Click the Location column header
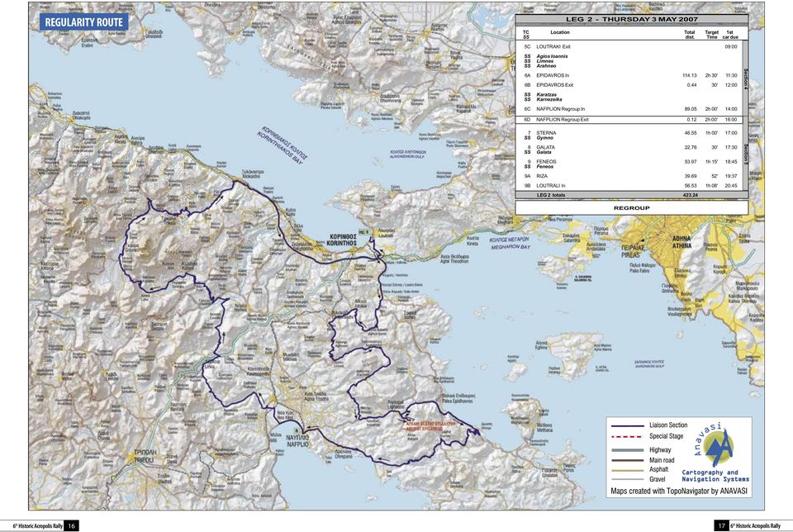The image size is (793, 532). pyautogui.click(x=560, y=32)
